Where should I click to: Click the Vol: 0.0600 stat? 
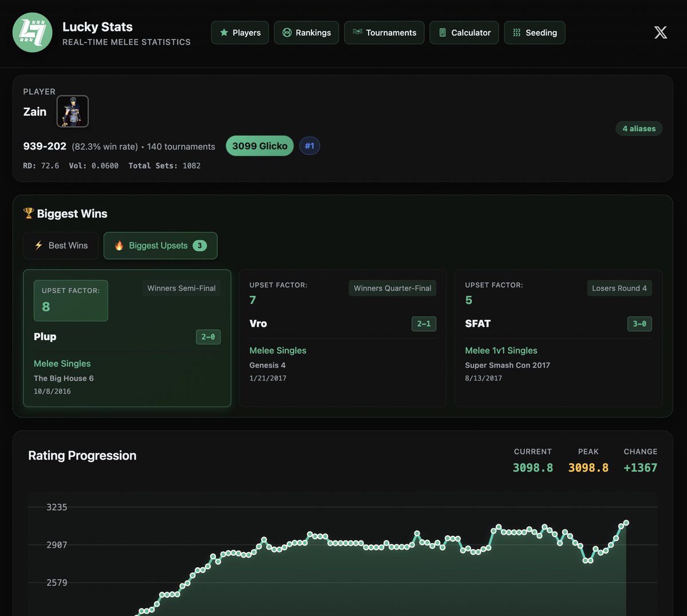pos(94,165)
